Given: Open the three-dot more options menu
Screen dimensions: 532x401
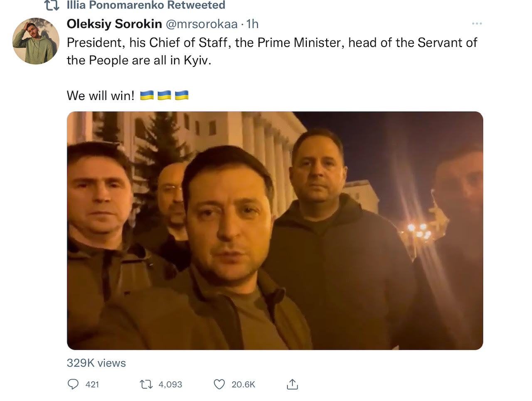Looking at the screenshot, I should tap(477, 23).
